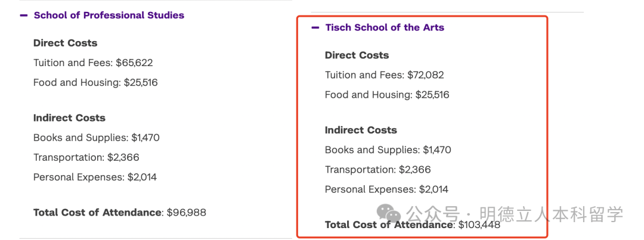
Task: Collapse the School of Professional Studies minus icon
Action: pyautogui.click(x=24, y=15)
